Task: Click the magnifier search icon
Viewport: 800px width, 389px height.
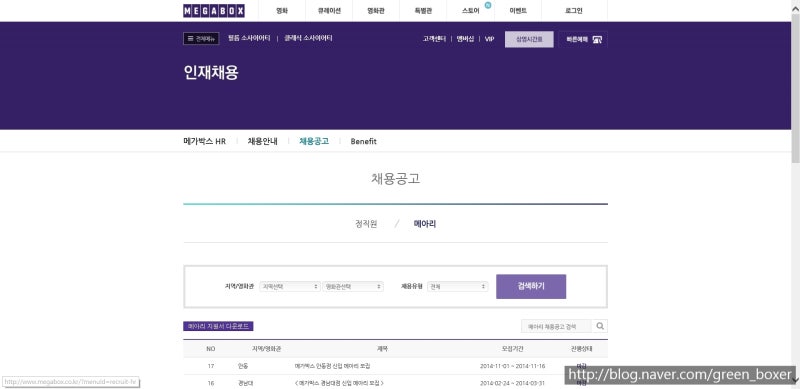Action: [599, 326]
